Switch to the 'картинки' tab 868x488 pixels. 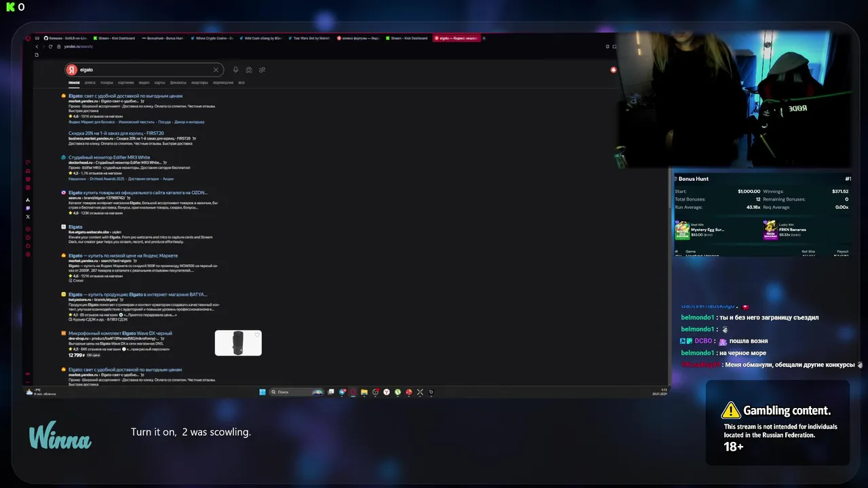pos(125,83)
